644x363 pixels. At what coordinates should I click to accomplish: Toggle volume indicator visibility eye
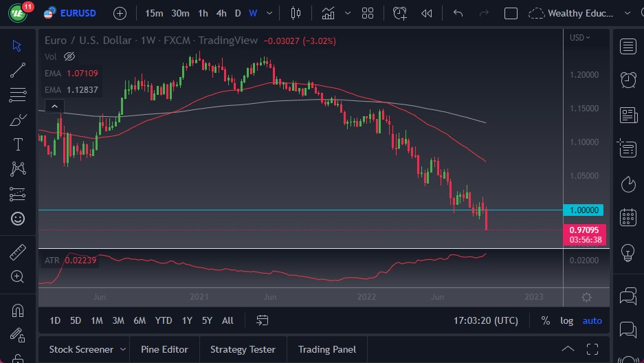[x=69, y=56]
